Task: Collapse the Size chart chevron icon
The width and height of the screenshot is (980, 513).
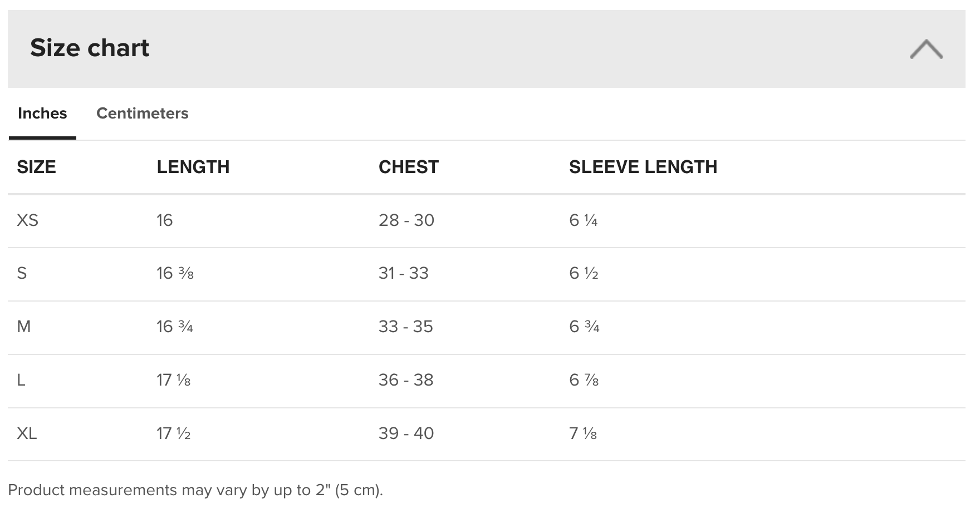Action: 926,49
